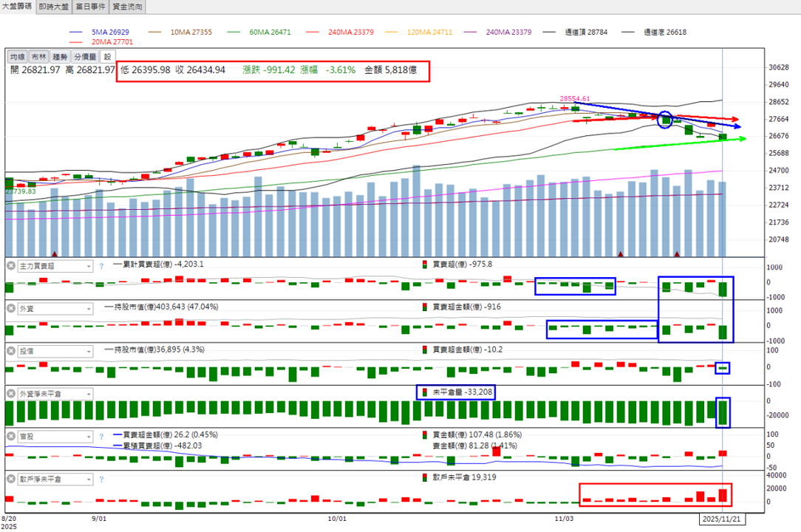Remove the 外資淨未平倉 indicator panel

click(x=11, y=394)
